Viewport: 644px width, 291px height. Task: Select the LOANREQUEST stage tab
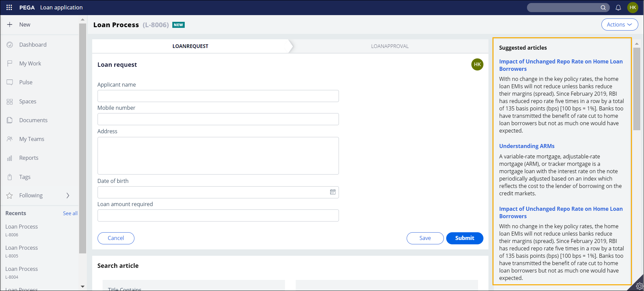190,46
